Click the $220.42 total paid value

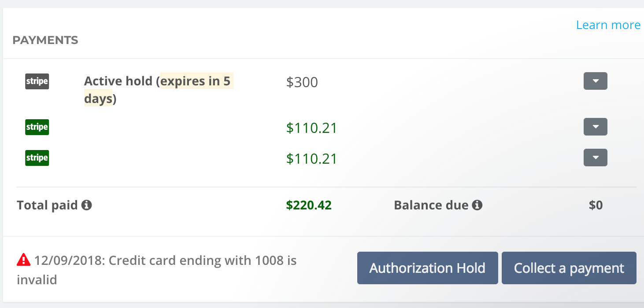pyautogui.click(x=309, y=205)
